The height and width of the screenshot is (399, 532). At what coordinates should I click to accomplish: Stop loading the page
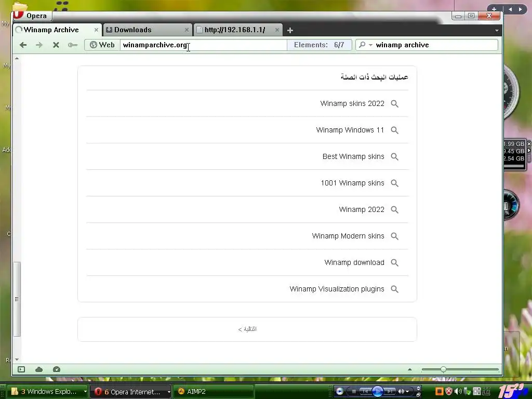click(56, 45)
